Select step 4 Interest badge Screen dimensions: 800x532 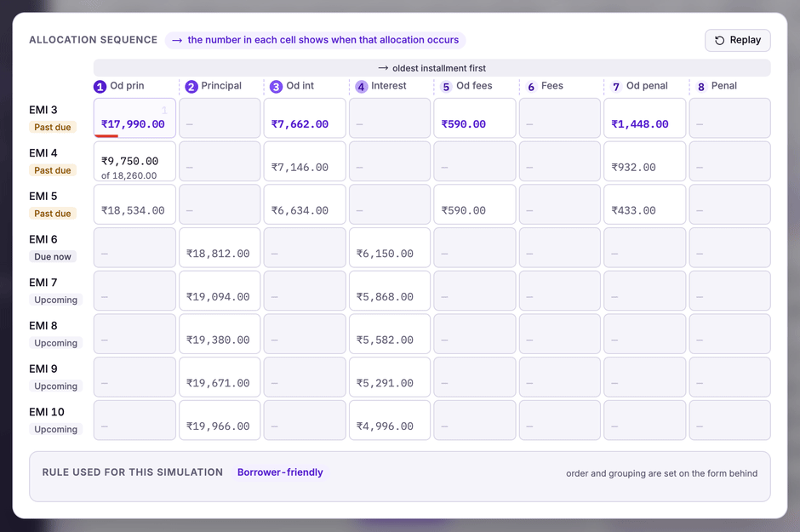(x=361, y=87)
